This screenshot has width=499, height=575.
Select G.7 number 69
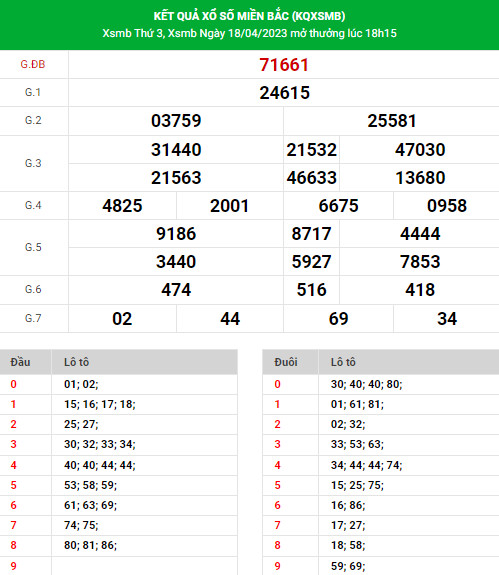coord(338,319)
